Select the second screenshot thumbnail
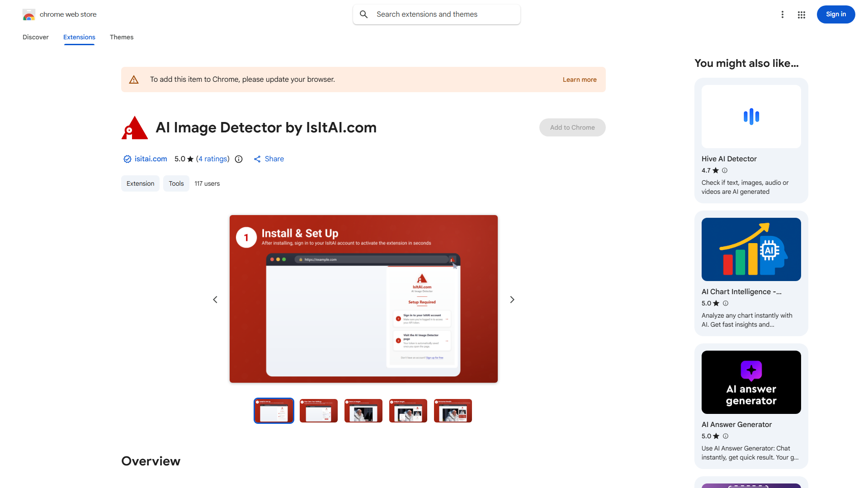868x488 pixels. pyautogui.click(x=318, y=410)
